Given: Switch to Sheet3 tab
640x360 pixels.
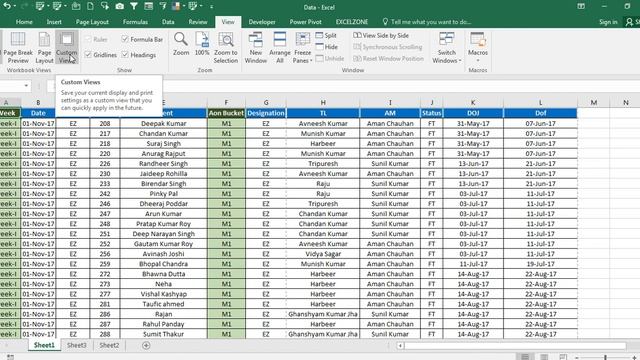Looking at the screenshot, I should 77,345.
